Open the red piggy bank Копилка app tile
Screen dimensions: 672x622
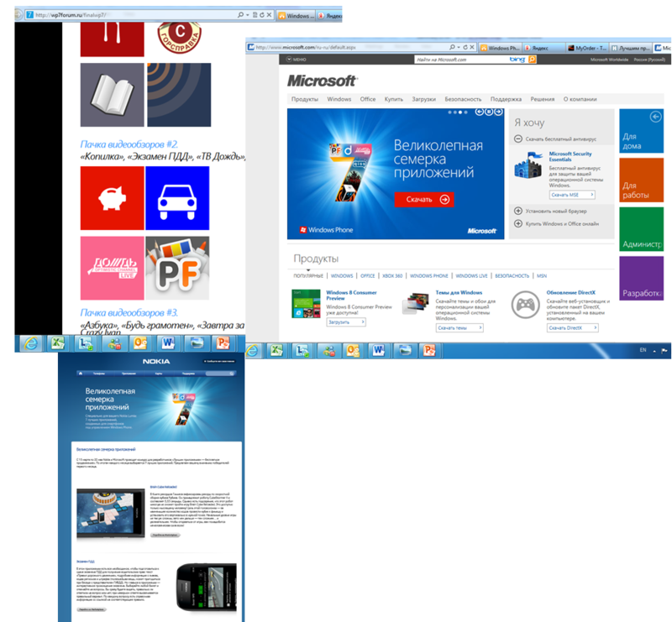[x=113, y=198]
